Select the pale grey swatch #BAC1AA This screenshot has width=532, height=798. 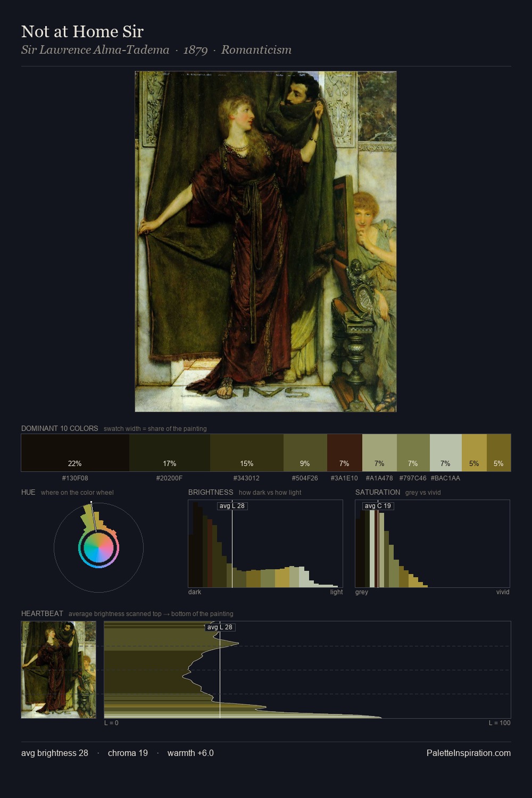coord(445,453)
